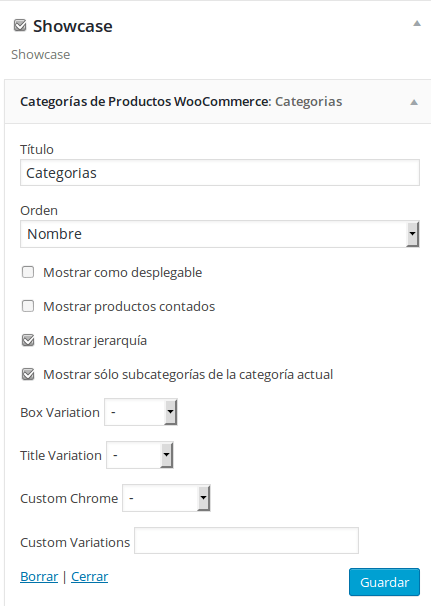Click the Title Variation dropdown arrow

pos(166,455)
